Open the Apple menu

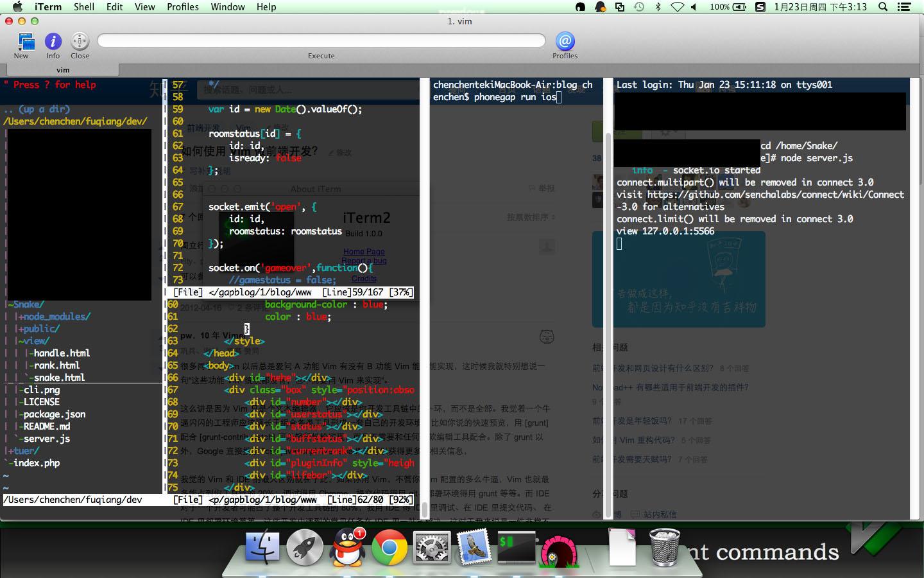pos(17,7)
